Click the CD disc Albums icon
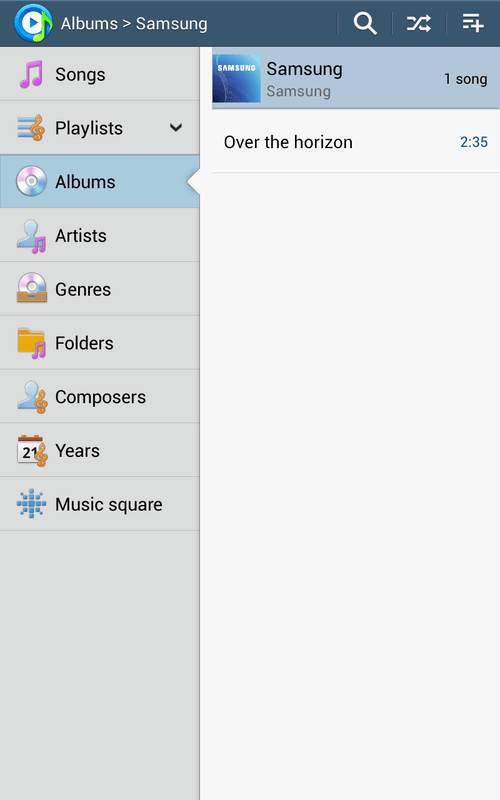The height and width of the screenshot is (800, 500). 32,181
